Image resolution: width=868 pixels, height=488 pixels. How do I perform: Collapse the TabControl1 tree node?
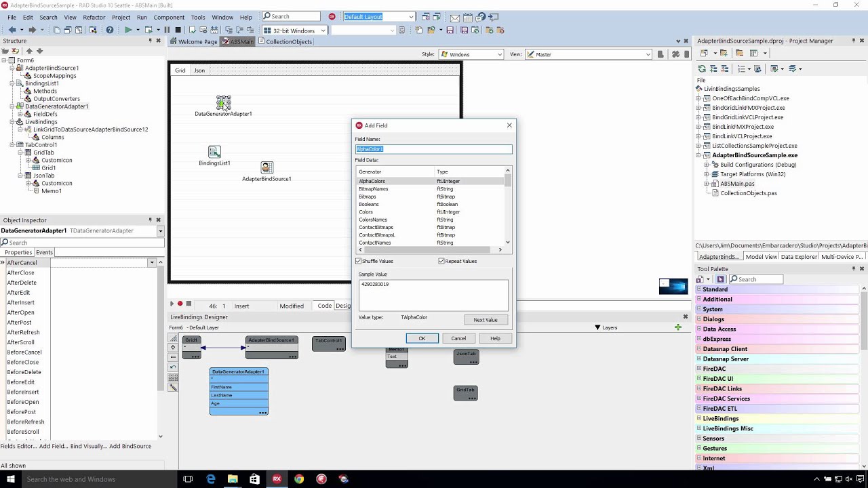(12, 145)
